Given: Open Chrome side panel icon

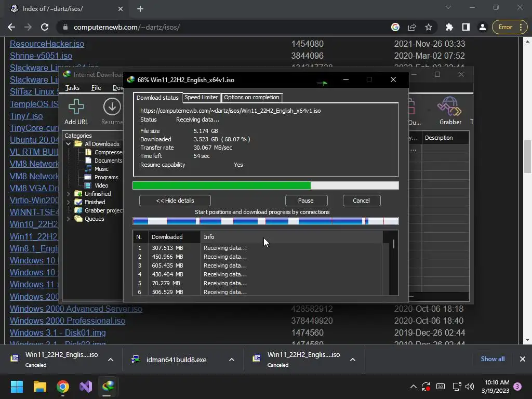Looking at the screenshot, I should pyautogui.click(x=466, y=27).
